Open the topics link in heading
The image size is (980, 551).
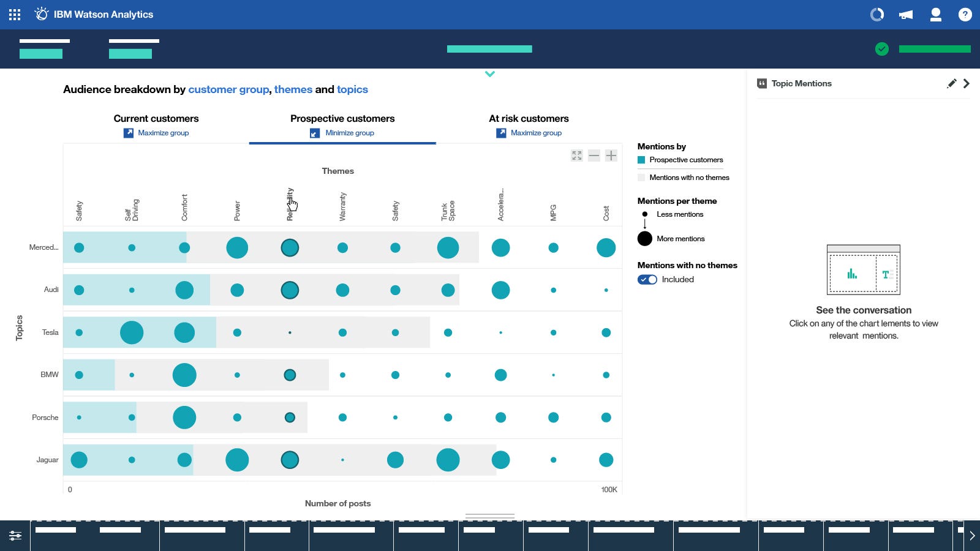(352, 89)
